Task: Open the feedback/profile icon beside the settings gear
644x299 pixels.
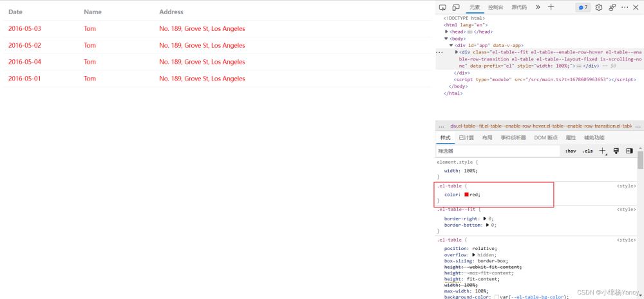Action: [x=612, y=7]
